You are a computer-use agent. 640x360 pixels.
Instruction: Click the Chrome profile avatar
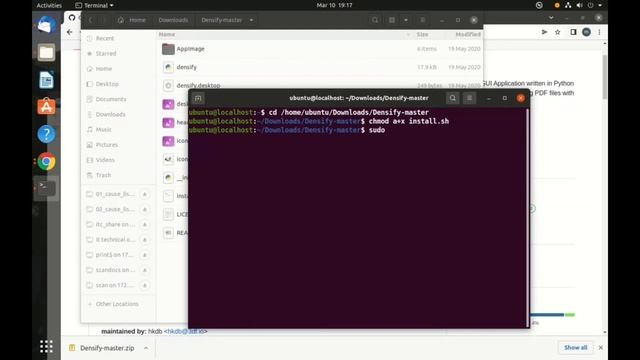[x=586, y=32]
